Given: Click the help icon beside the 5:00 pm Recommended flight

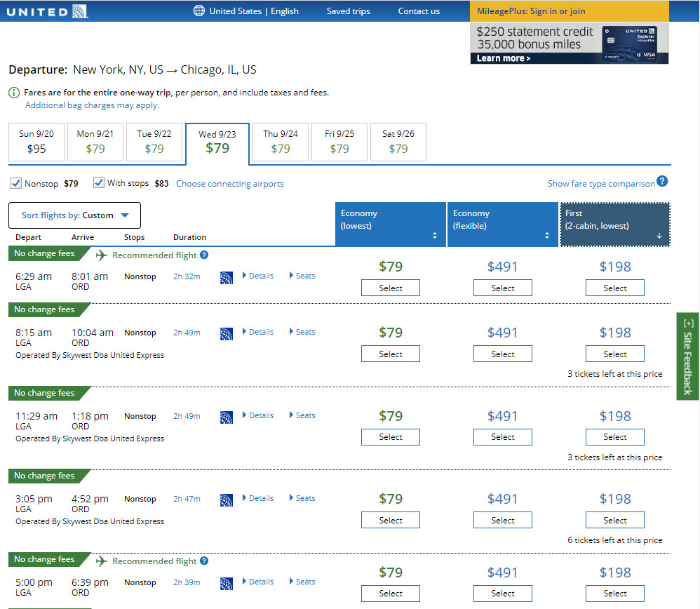Looking at the screenshot, I should pos(204,561).
